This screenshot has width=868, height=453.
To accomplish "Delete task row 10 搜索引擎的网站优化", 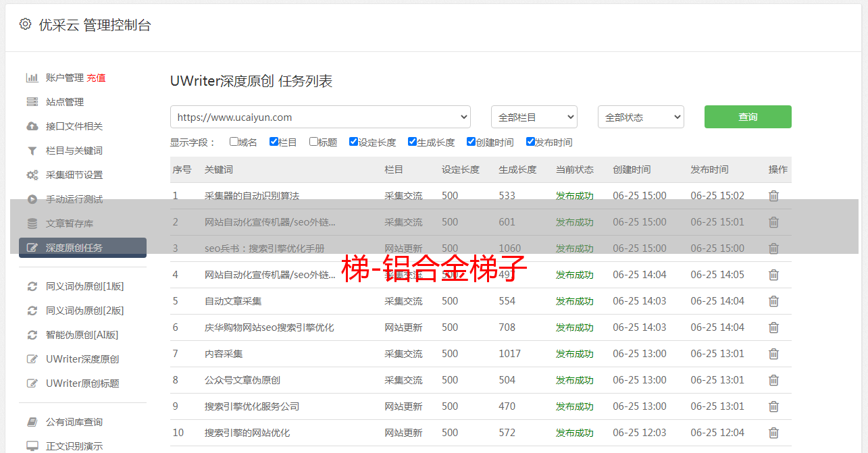I will 773,433.
